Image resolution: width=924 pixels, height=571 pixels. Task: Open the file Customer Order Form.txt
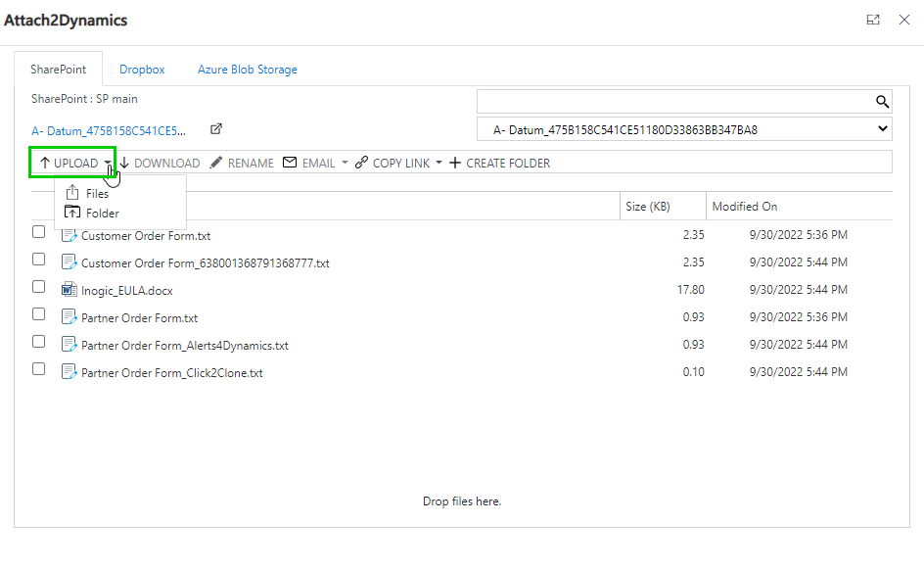146,236
